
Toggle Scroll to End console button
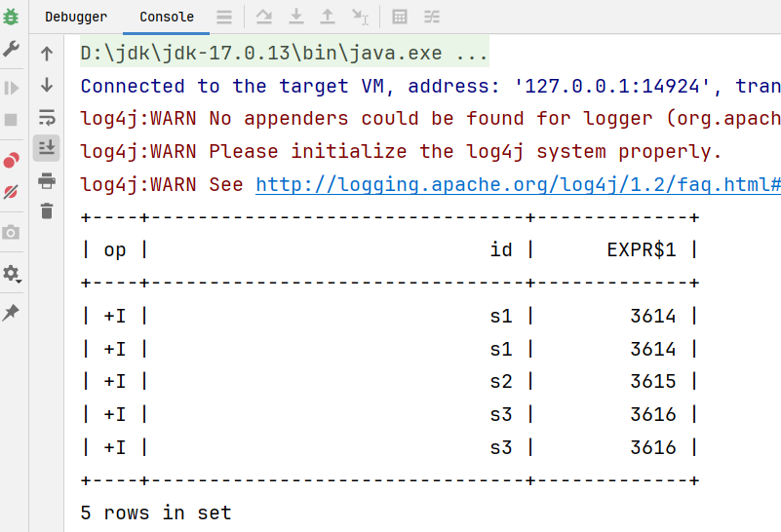pyautogui.click(x=47, y=148)
